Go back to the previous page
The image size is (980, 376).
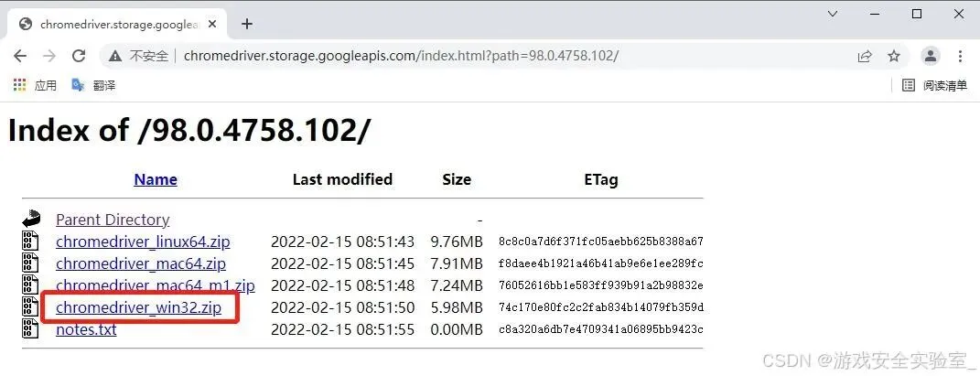point(20,56)
